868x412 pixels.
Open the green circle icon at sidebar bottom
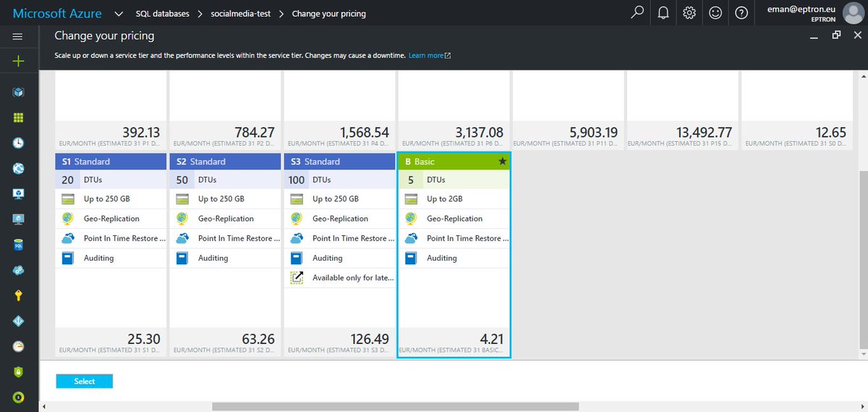coord(18,397)
